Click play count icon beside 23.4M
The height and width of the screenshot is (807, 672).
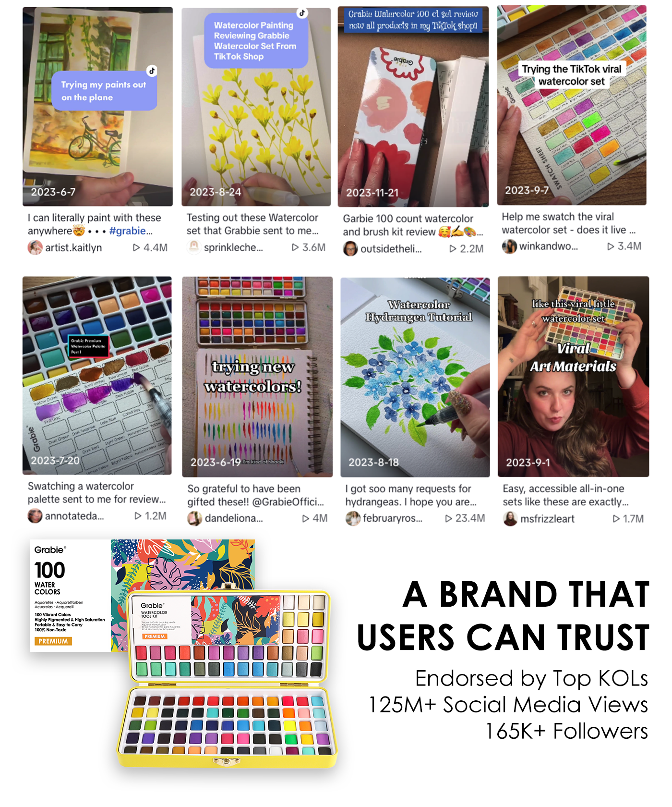click(449, 518)
